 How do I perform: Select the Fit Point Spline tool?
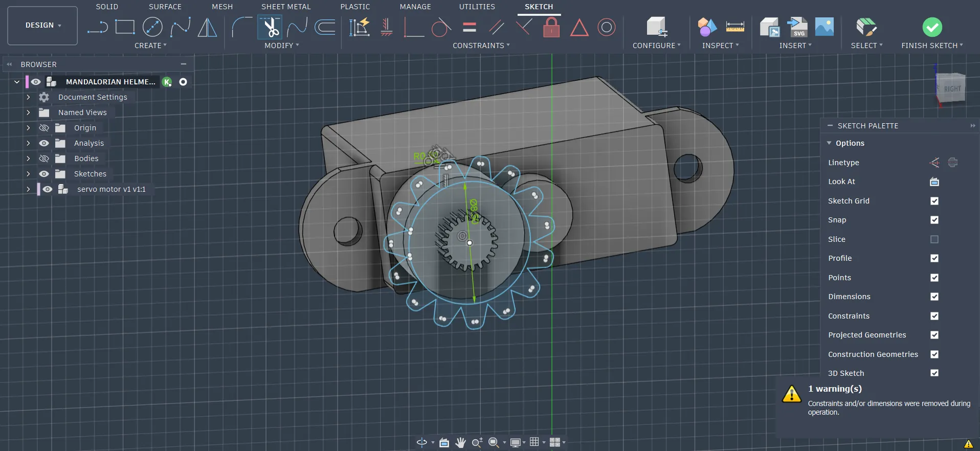coord(180,27)
